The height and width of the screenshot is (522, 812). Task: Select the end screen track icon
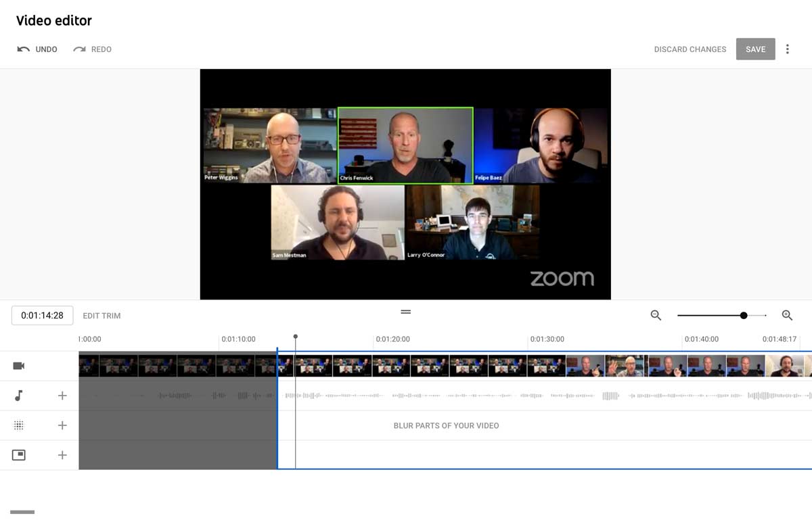19,455
